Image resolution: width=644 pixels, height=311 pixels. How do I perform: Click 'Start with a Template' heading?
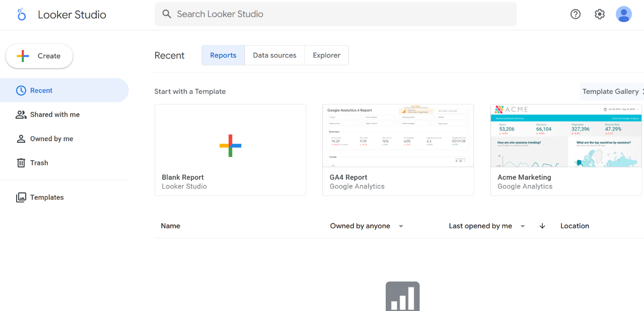tap(190, 92)
